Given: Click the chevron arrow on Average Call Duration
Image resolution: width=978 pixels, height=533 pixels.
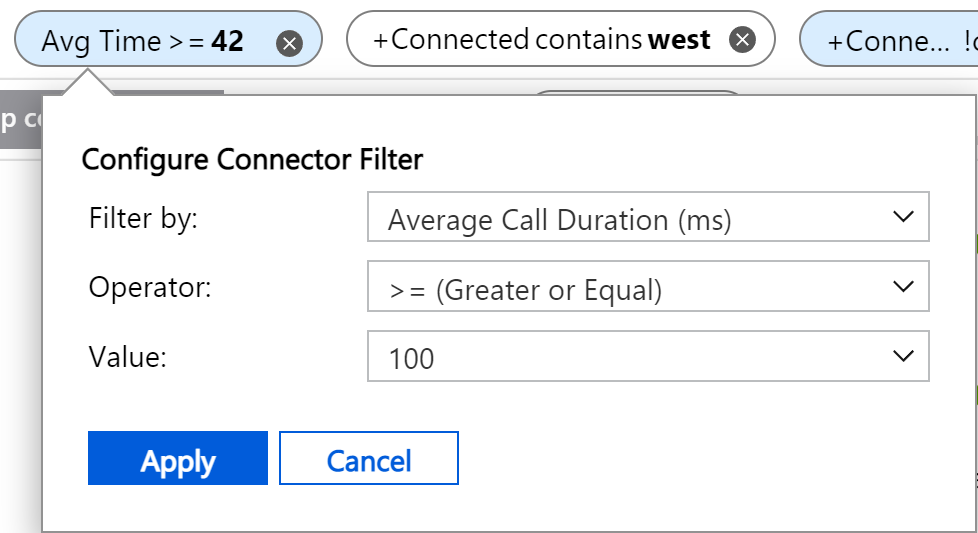Looking at the screenshot, I should point(903,217).
